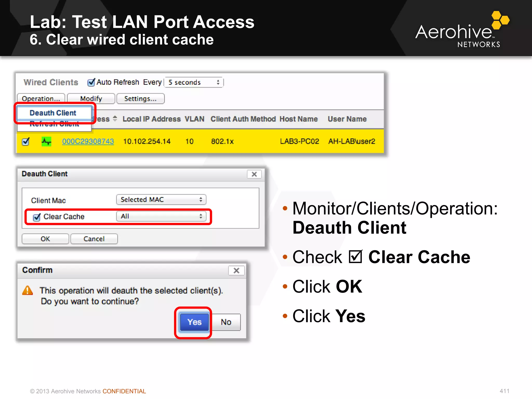Image resolution: width=532 pixels, height=399 pixels.
Task: Select IP address 10.102.254.14 cell
Action: click(147, 141)
